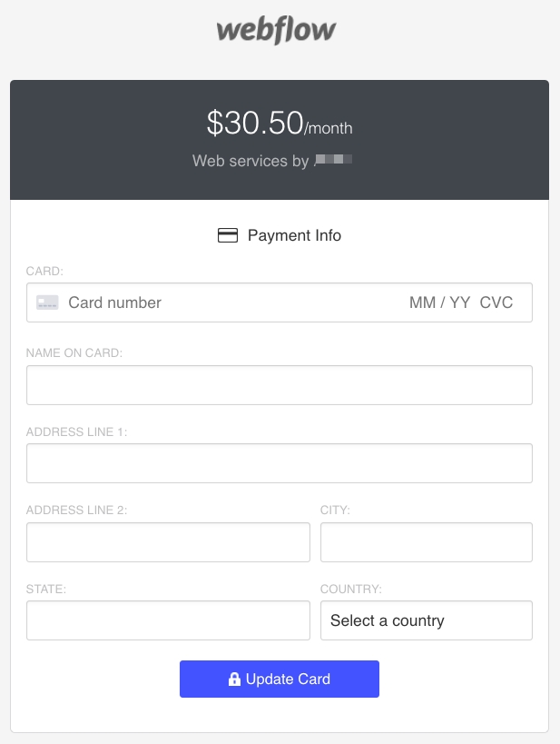Click the CVC field
This screenshot has width=560, height=744.
tap(496, 303)
